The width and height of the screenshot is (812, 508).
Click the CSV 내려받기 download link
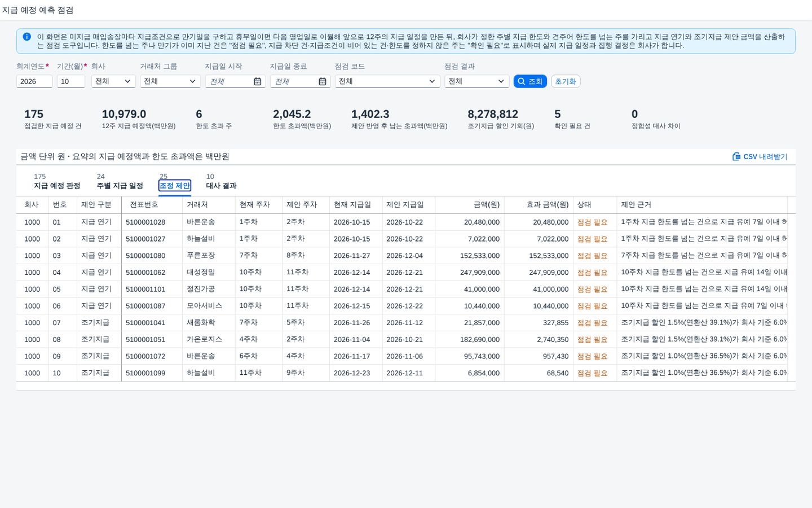coord(760,156)
